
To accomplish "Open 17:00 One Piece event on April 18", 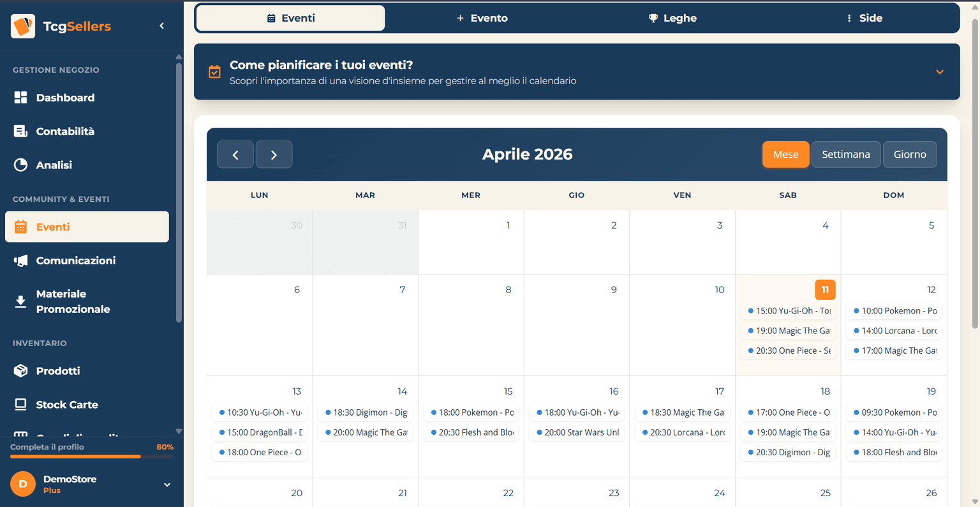I will point(788,412).
